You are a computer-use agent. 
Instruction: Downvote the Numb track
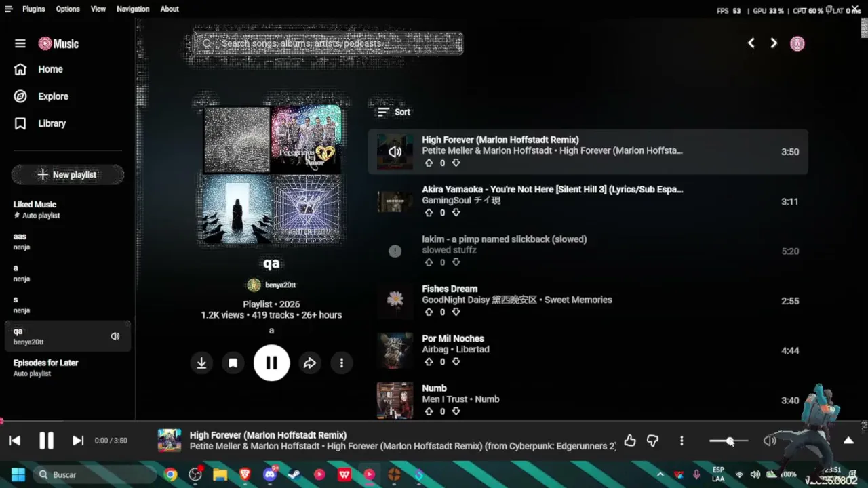(x=456, y=411)
